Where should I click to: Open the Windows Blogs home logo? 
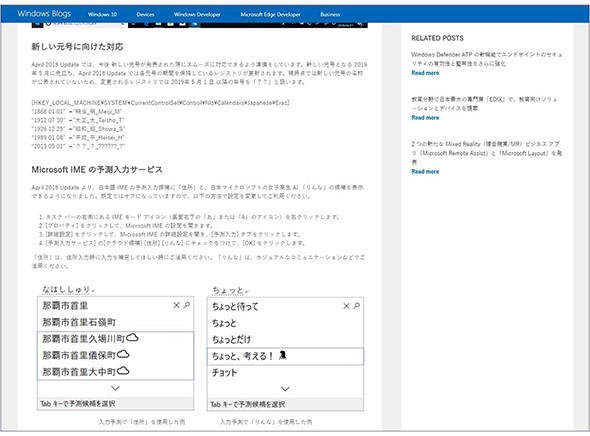coord(44,14)
